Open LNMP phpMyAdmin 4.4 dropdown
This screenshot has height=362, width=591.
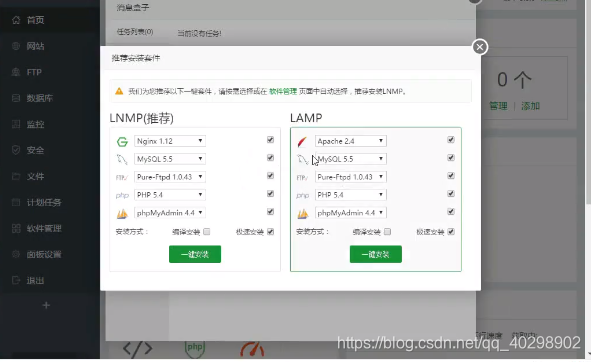(170, 213)
